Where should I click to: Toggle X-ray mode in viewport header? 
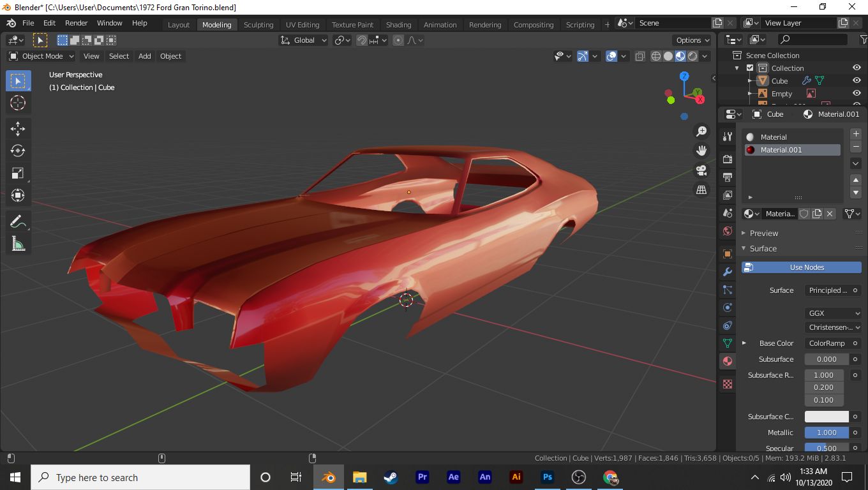click(640, 56)
